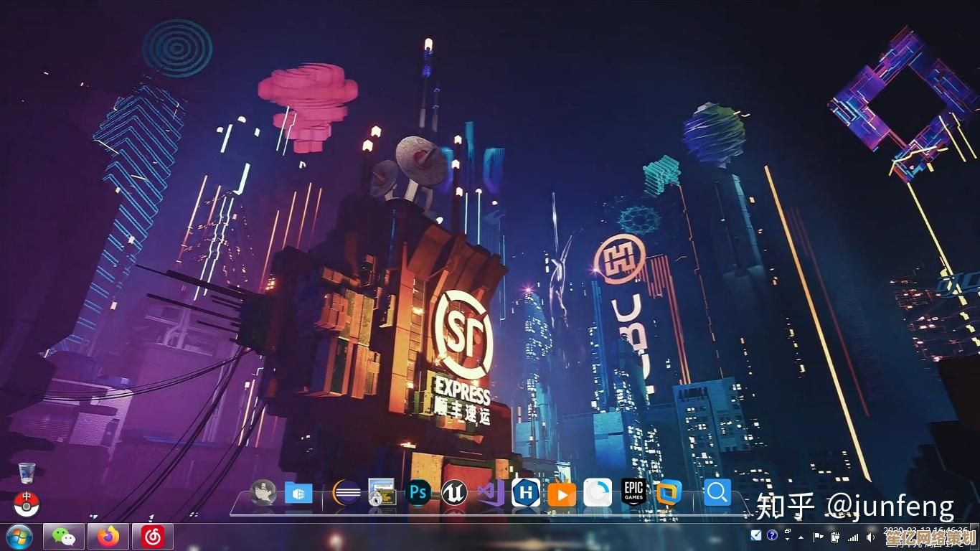Image resolution: width=980 pixels, height=551 pixels.
Task: Open the blue hexagon H dock icon
Action: click(x=526, y=493)
